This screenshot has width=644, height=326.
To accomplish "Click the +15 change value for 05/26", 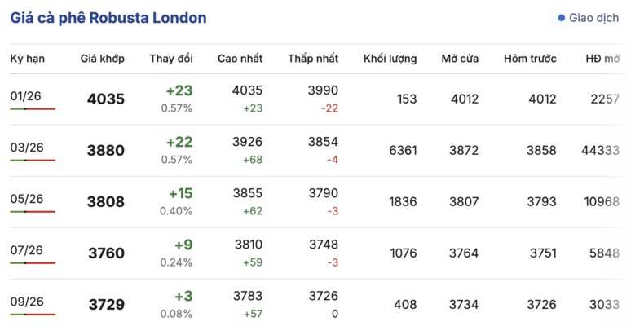I will 180,194.
